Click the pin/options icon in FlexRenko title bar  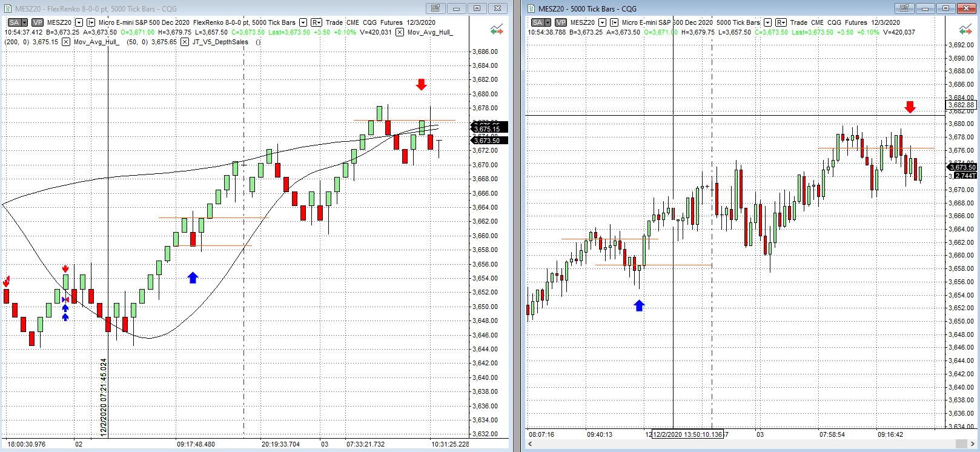(435, 8)
